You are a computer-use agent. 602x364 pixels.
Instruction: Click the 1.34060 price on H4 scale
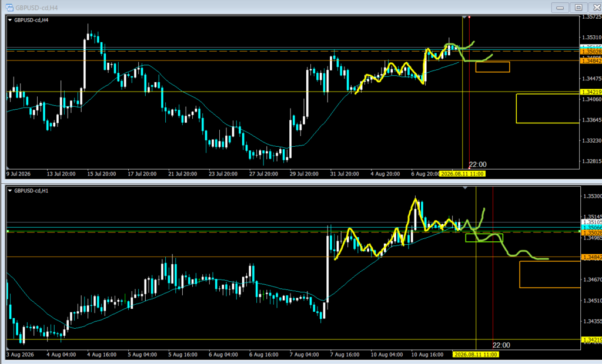click(591, 99)
